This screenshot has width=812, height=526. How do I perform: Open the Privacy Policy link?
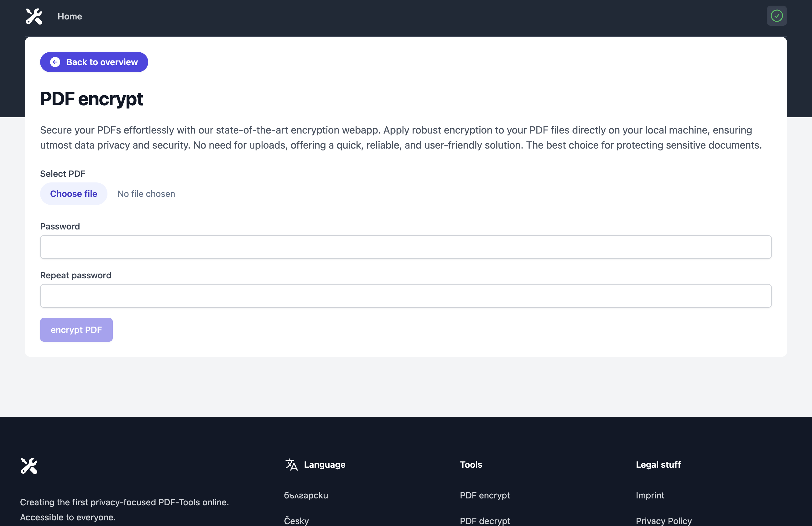coord(664,521)
